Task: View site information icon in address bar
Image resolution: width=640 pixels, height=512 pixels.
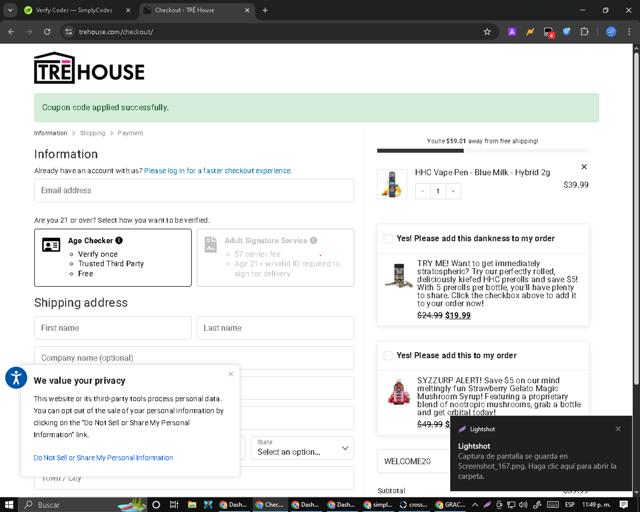Action: coord(69,32)
